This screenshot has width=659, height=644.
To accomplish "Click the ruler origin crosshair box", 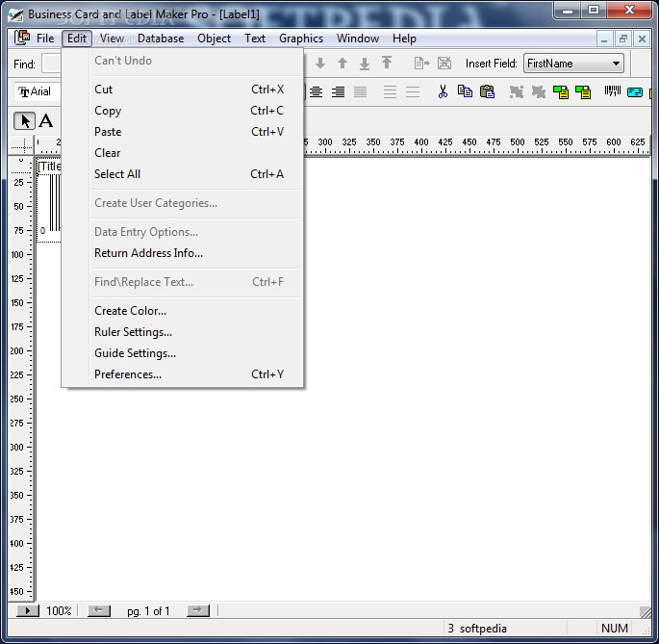I will coord(21,145).
